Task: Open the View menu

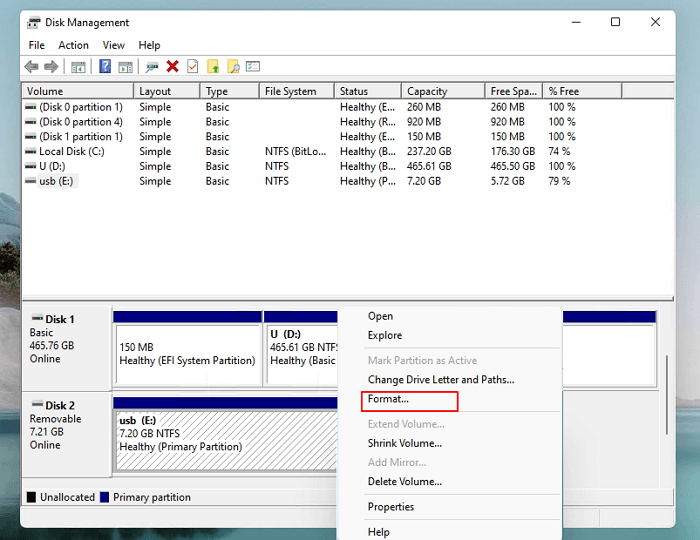Action: tap(113, 45)
